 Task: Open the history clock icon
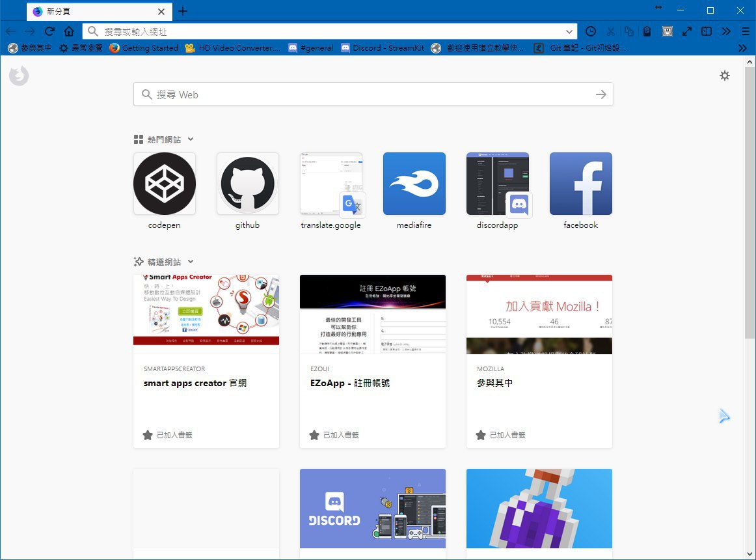[x=591, y=31]
